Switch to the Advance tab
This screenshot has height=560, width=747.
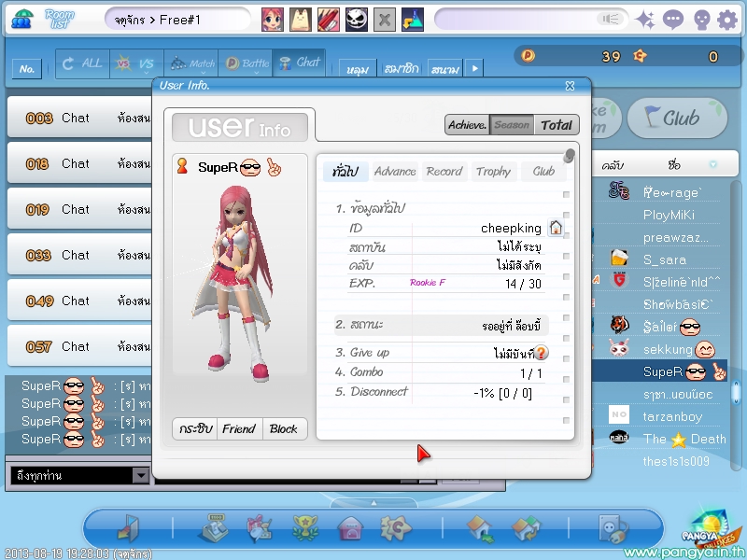point(394,172)
